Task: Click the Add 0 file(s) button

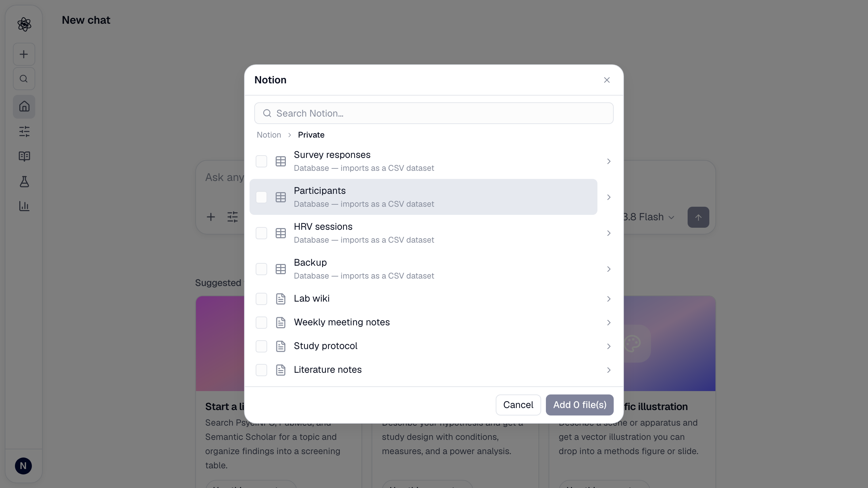Action: click(579, 405)
